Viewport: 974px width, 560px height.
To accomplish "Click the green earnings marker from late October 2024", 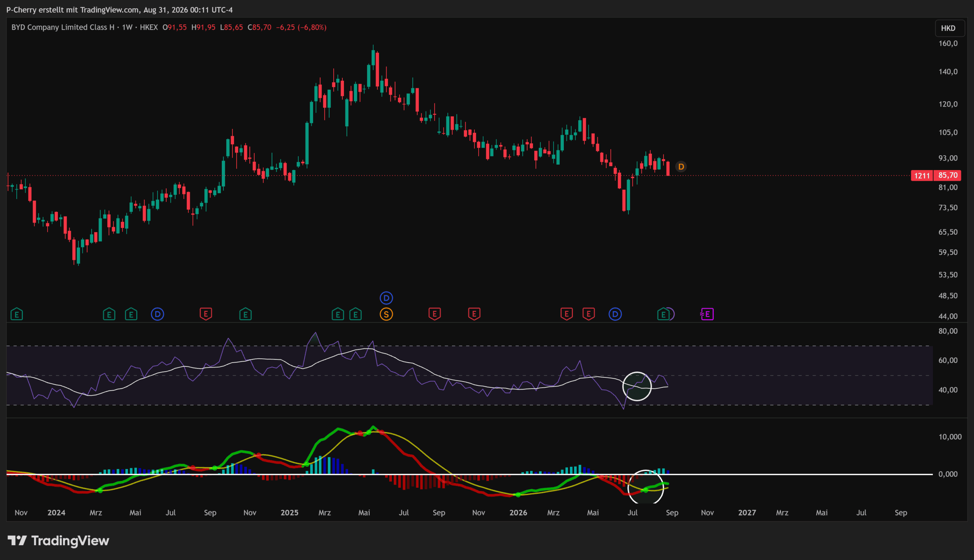I will pos(245,314).
